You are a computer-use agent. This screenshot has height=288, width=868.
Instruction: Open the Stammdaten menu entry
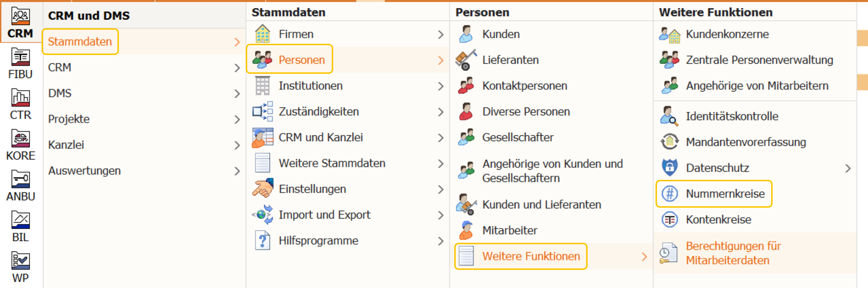pyautogui.click(x=80, y=42)
